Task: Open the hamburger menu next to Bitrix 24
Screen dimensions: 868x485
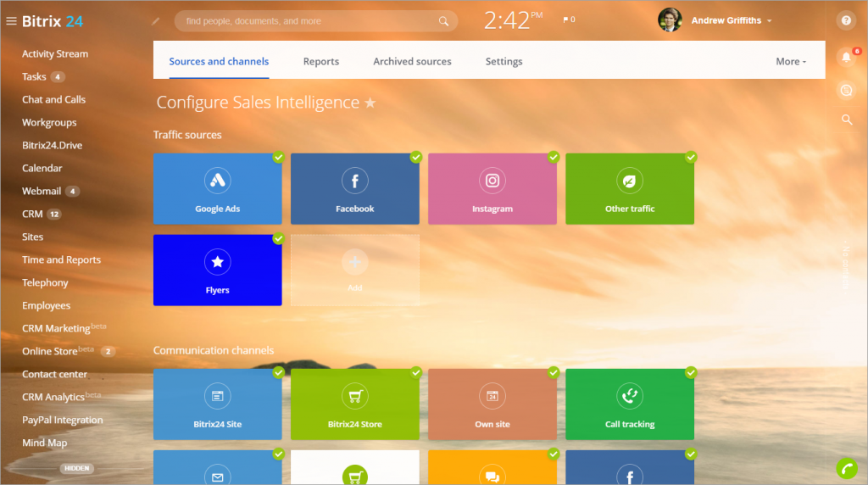Action: [x=11, y=21]
